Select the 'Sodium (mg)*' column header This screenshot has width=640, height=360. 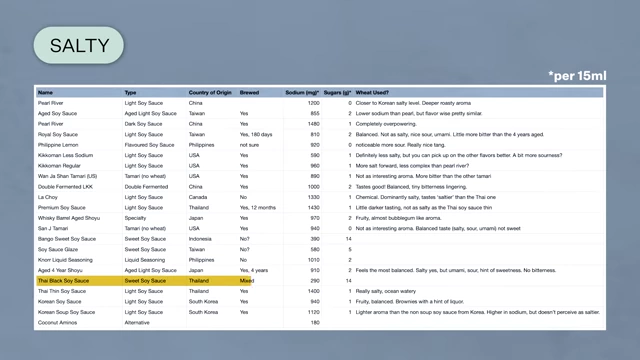click(302, 93)
